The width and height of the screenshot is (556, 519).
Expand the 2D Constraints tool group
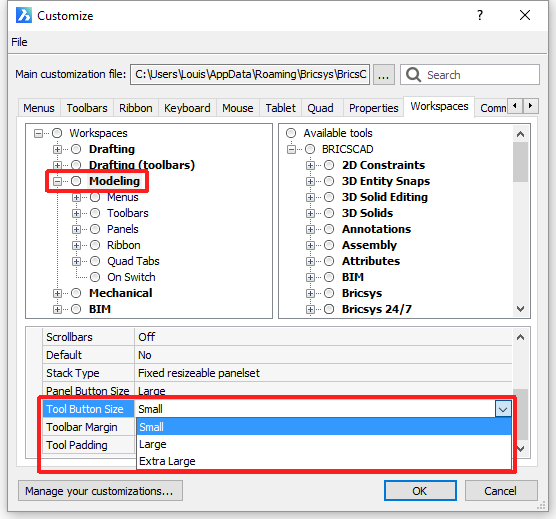[310, 166]
